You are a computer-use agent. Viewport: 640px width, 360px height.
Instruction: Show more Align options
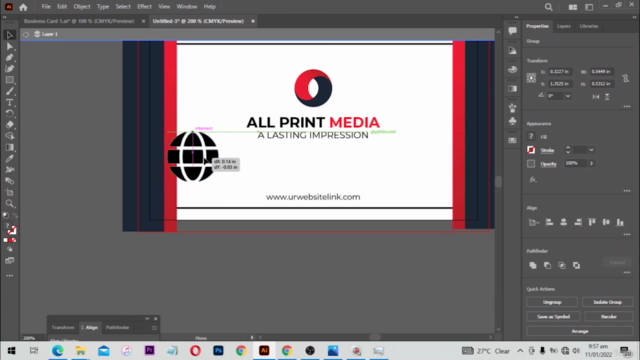[627, 235]
